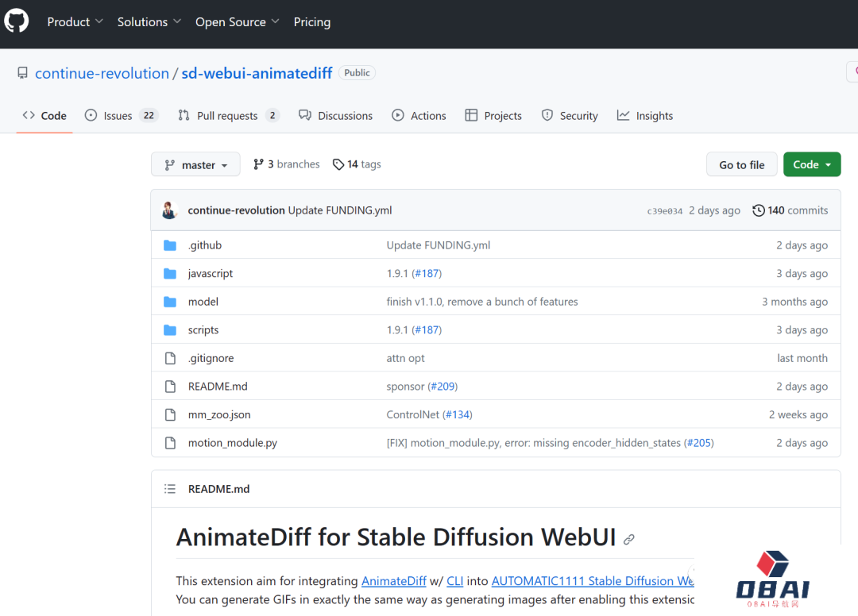
Task: Click the scripts folder icon
Action: coord(170,330)
